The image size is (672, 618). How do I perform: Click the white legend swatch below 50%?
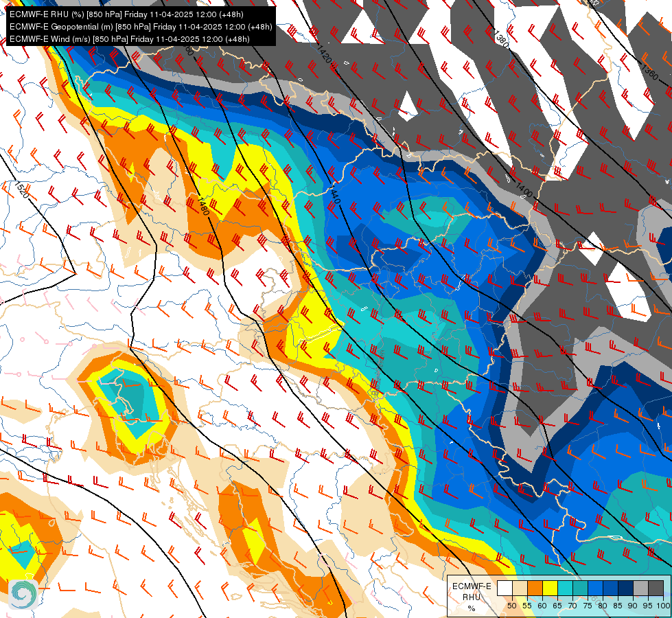pyautogui.click(x=505, y=588)
